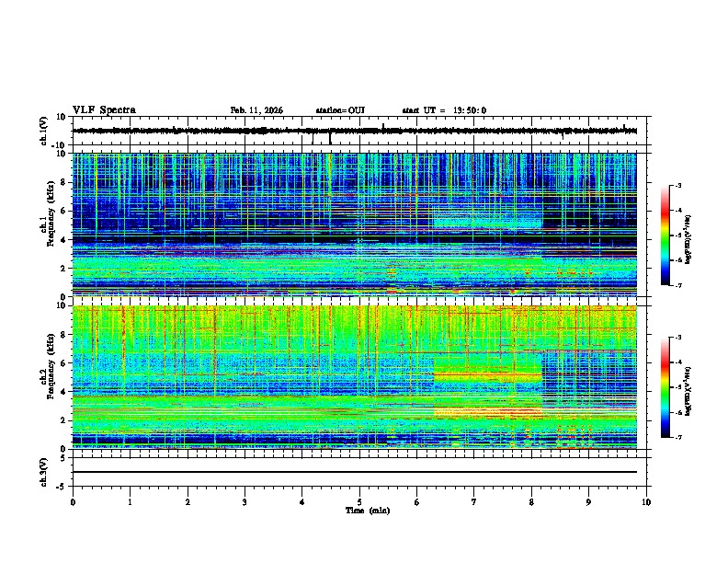Click the ch.2 spectrogram panel
This screenshot has height=563, width=728.
coord(355,377)
